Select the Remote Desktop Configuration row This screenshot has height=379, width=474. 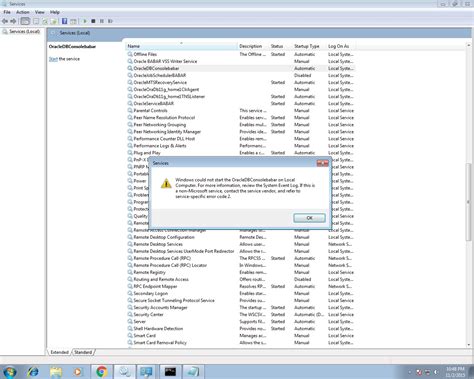click(241, 237)
